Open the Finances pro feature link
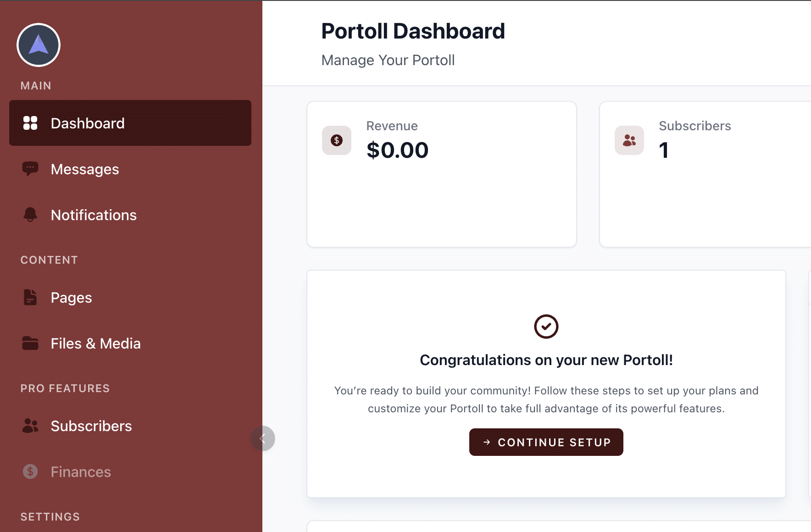 point(81,472)
